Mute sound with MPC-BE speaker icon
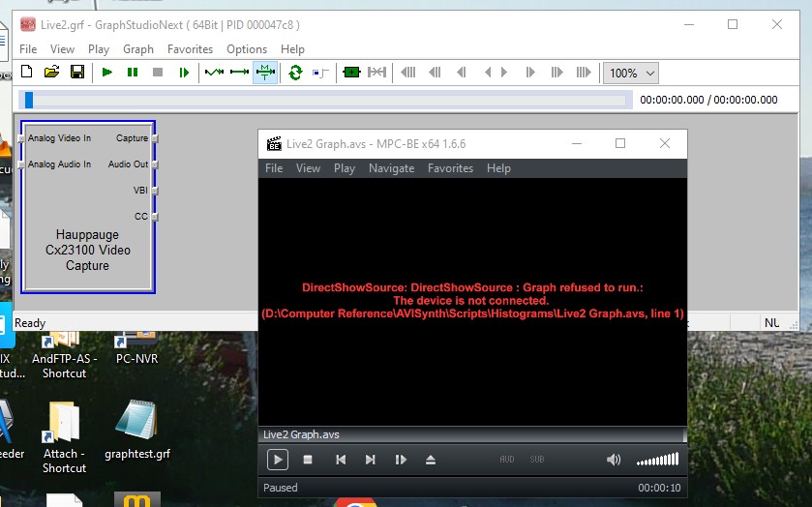 (614, 460)
